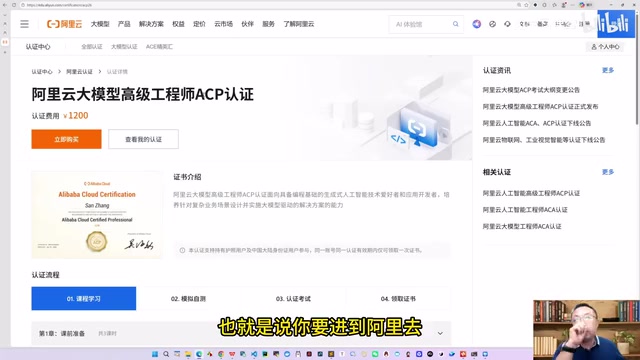Switch to the 大模型认证 tab
The height and width of the screenshot is (360, 640).
pos(124,47)
